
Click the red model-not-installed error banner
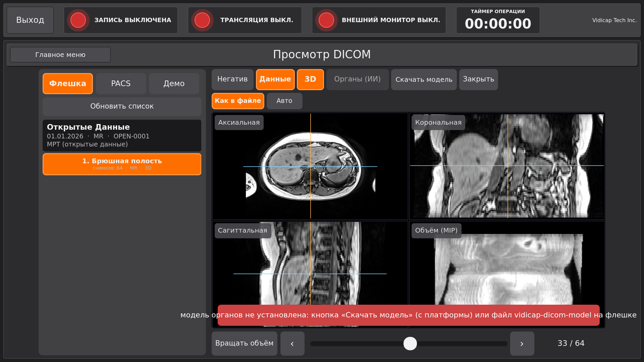coord(409,315)
